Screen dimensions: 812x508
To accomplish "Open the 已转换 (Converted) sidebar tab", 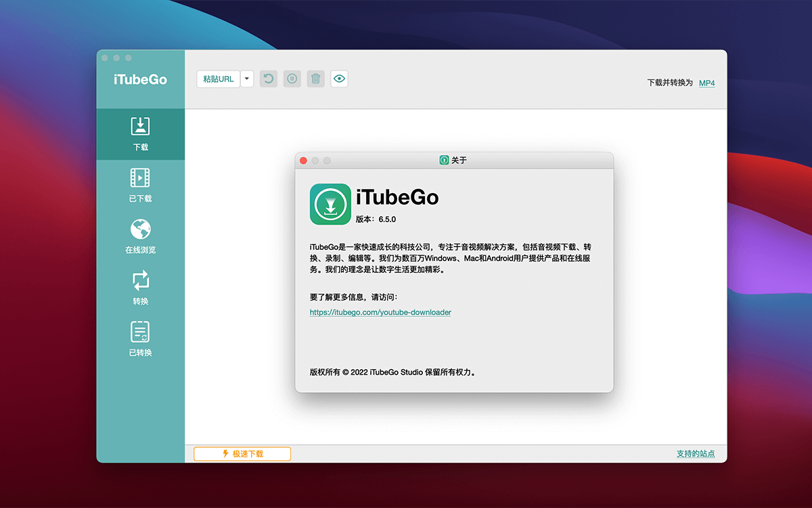I will [x=140, y=340].
